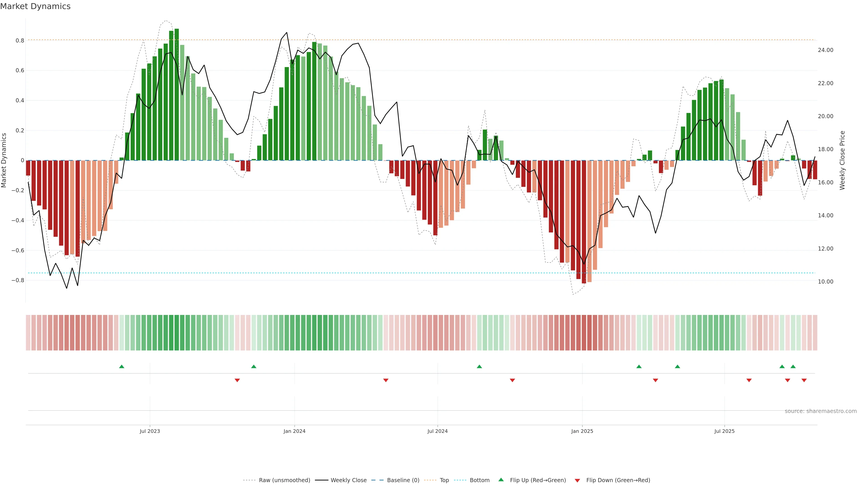Image resolution: width=868 pixels, height=488 pixels.
Task: Click the green Flip Up legend triangle
Action: [501, 480]
